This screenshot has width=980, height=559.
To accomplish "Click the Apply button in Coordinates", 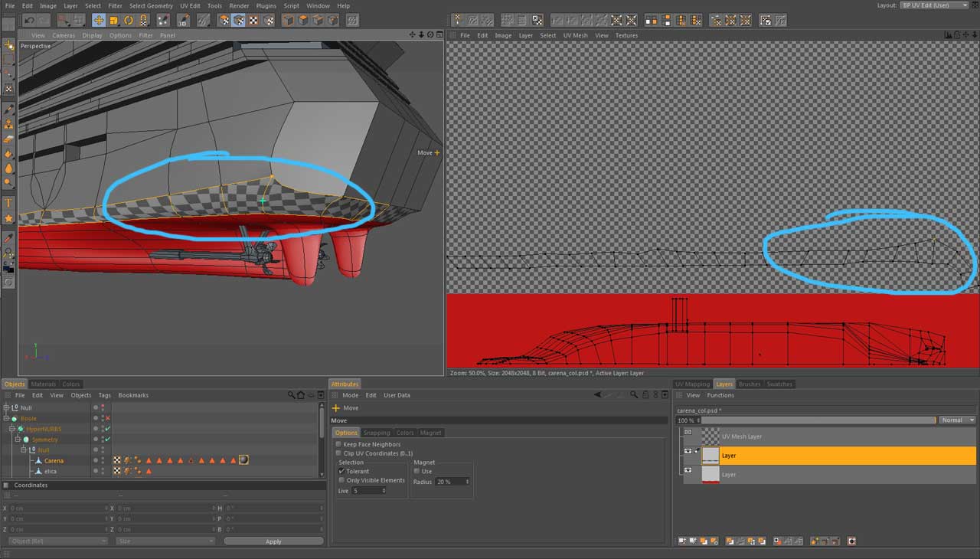I will pos(273,541).
